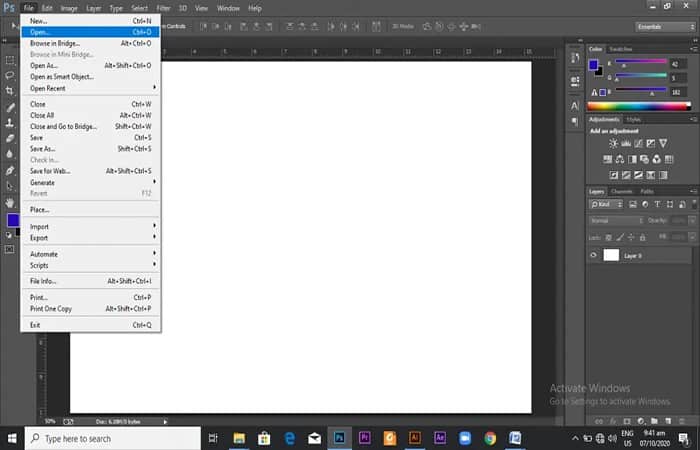This screenshot has height=450, width=700.
Task: Select the Crop tool
Action: 9,91
